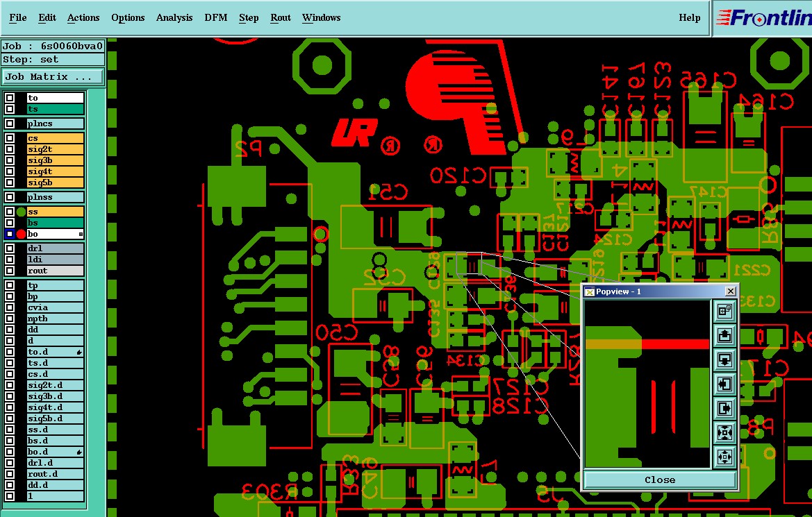This screenshot has width=812, height=517.
Task: Click the red color dot on bo layer
Action: (21, 234)
